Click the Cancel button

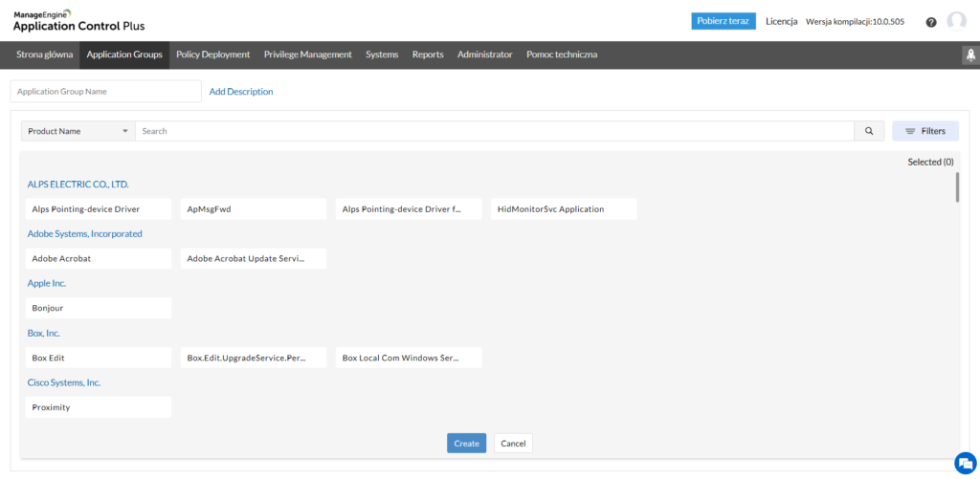click(x=513, y=444)
